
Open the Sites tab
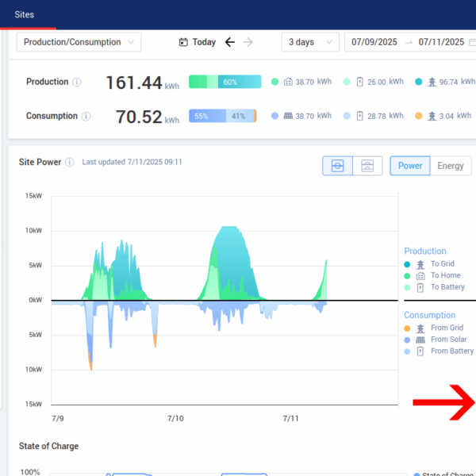(x=25, y=14)
